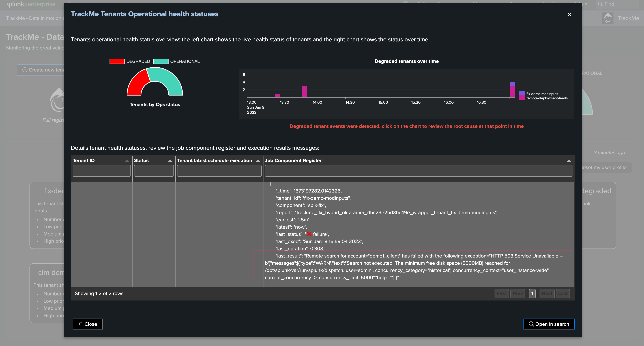
Task: Go to Last page of results
Action: 563,293
